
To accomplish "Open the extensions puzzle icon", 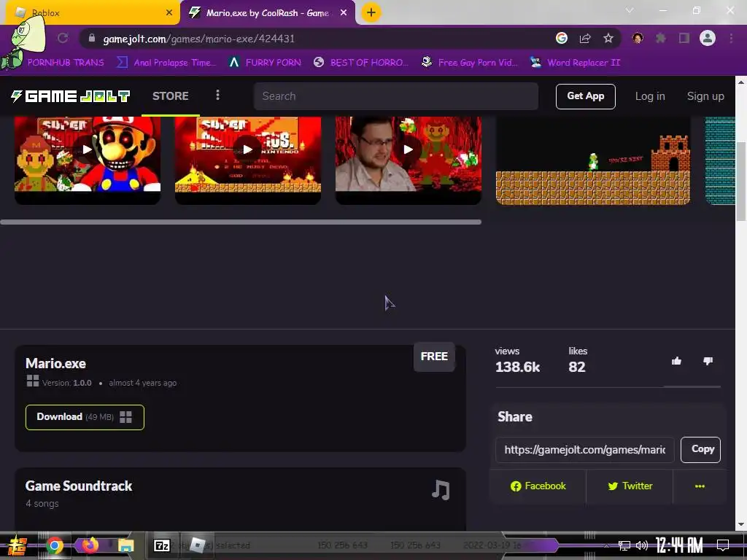I will pos(661,38).
